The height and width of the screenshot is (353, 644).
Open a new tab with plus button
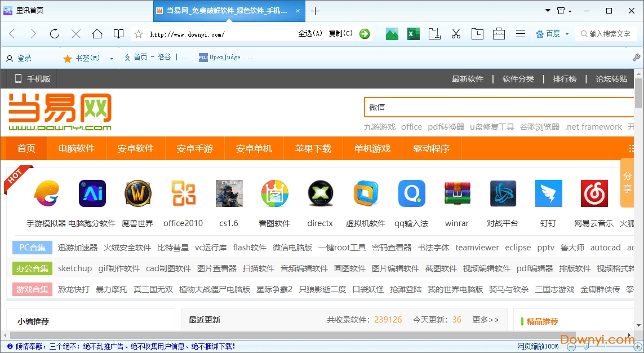[315, 11]
